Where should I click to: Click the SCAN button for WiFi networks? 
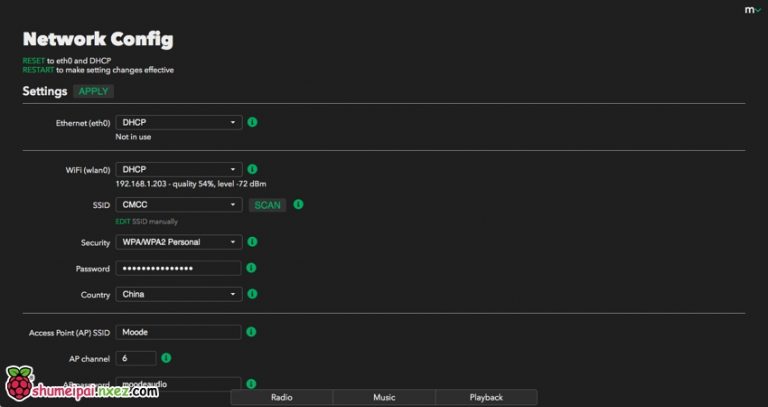point(267,205)
